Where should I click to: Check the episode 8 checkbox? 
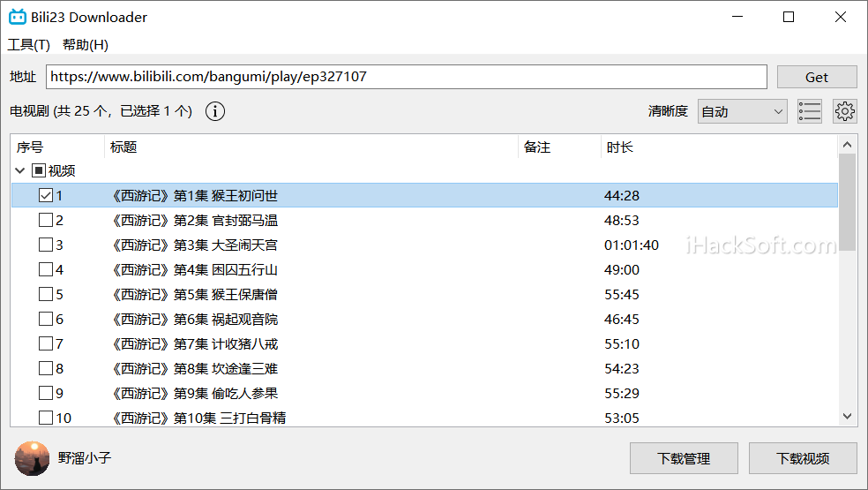(x=46, y=369)
